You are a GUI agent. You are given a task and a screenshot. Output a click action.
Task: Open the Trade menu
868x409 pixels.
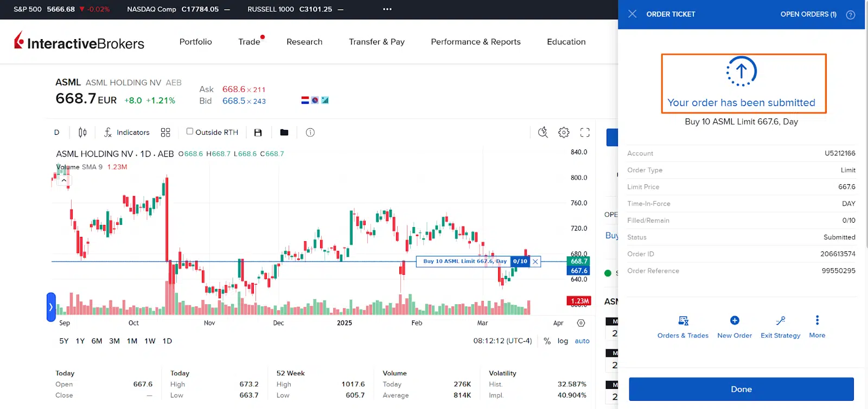click(250, 42)
